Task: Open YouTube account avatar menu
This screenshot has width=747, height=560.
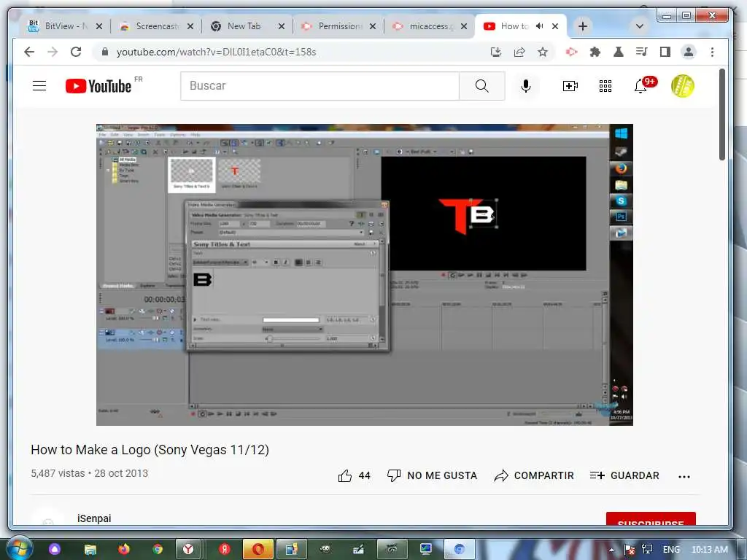Action: 682,86
